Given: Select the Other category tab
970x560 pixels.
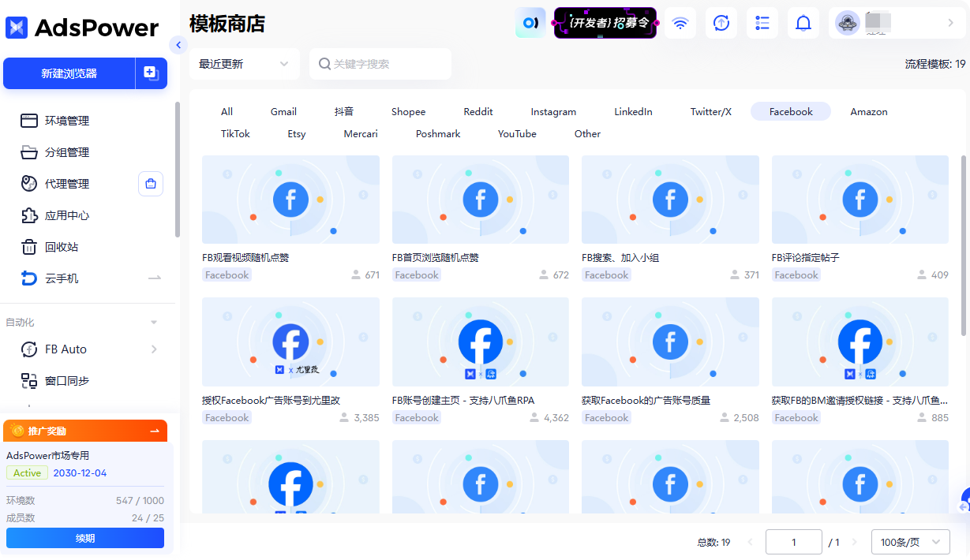Looking at the screenshot, I should coord(587,133).
